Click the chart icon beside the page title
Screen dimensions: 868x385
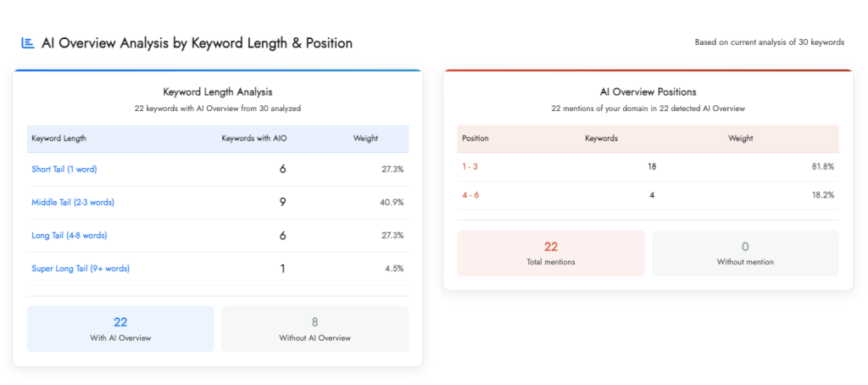(x=28, y=42)
